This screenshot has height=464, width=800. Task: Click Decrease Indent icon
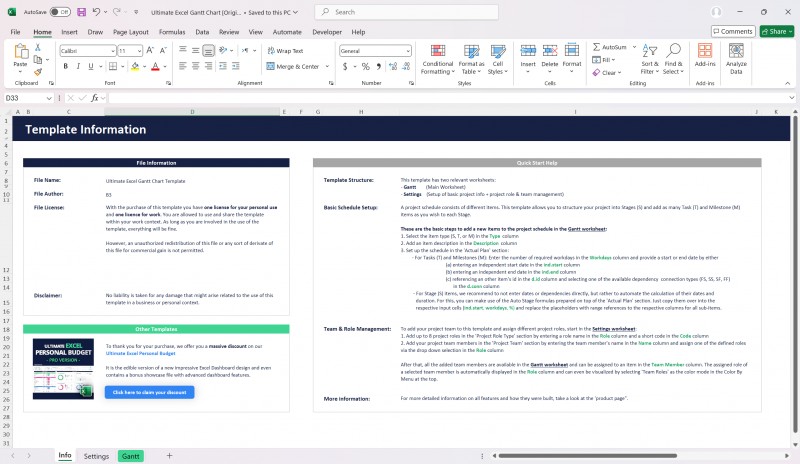click(223, 66)
